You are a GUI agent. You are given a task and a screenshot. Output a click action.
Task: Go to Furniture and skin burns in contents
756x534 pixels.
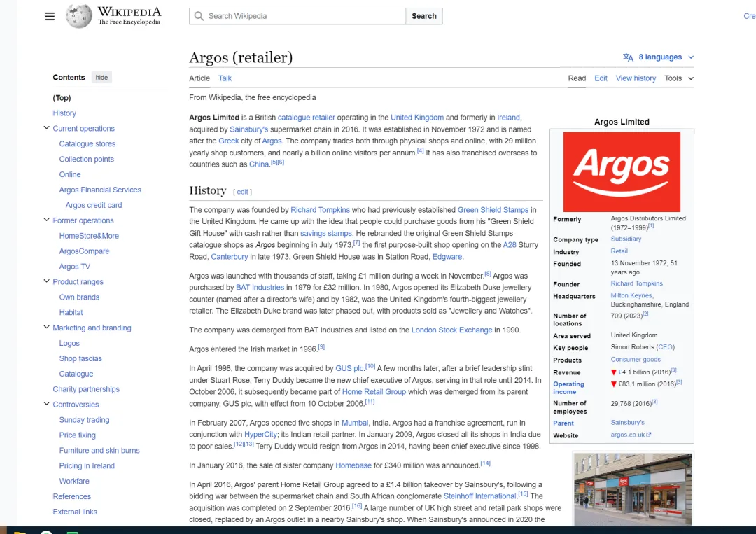tap(99, 451)
